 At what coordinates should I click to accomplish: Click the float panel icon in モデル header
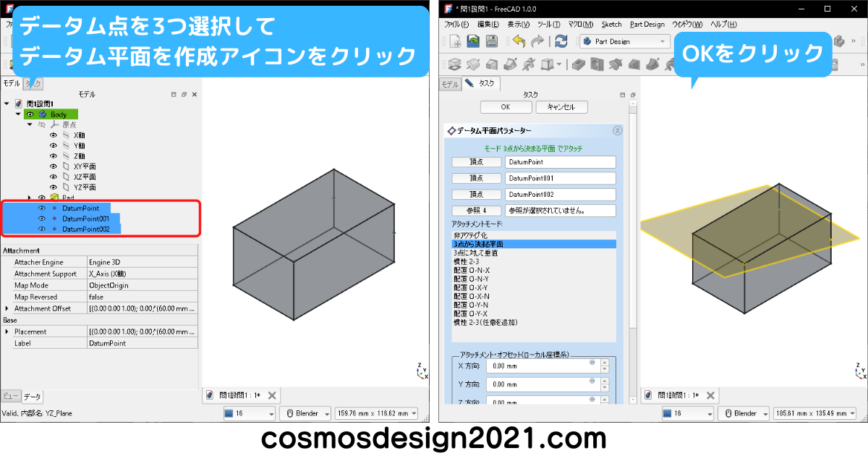(184, 95)
